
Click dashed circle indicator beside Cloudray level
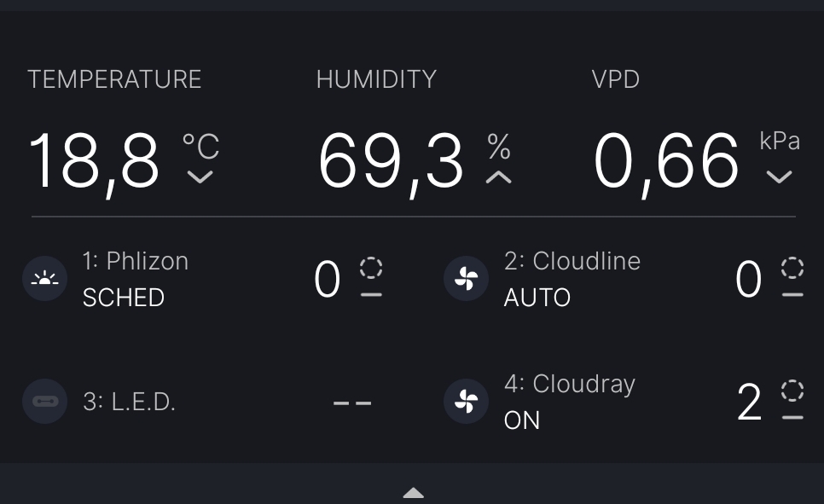pos(792,391)
